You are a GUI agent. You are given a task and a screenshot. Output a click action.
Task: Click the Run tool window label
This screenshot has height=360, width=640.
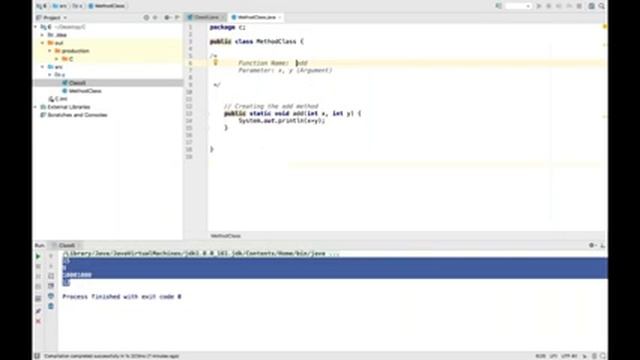click(40, 245)
